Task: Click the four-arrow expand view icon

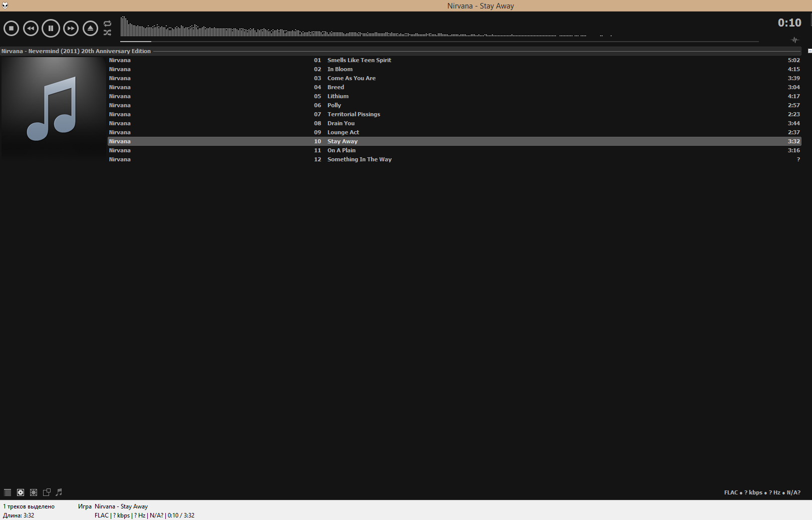Action: 34,492
